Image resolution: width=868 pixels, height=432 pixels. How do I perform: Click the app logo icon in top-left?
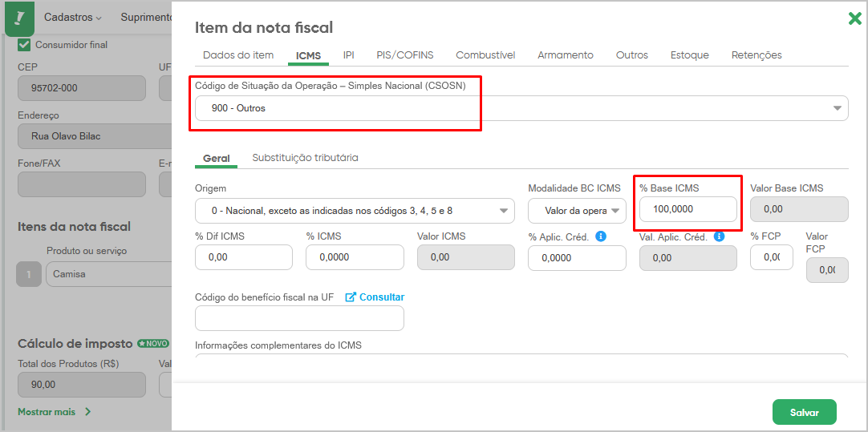pos(20,18)
